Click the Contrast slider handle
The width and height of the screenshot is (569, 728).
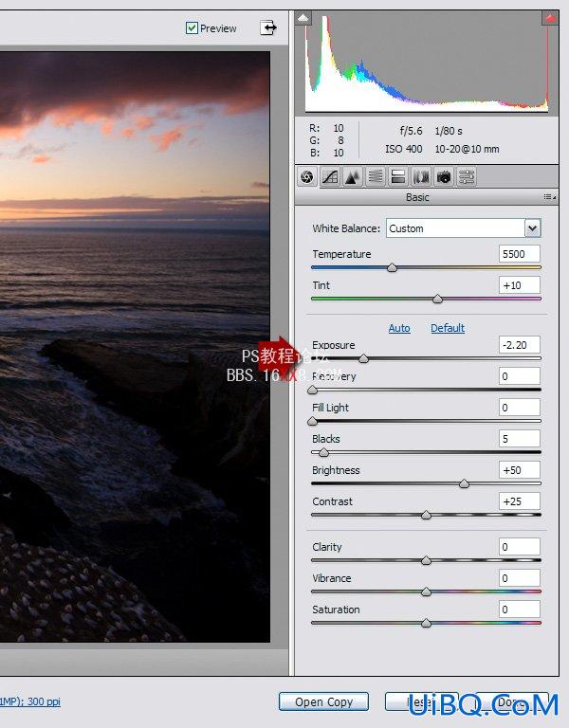426,515
